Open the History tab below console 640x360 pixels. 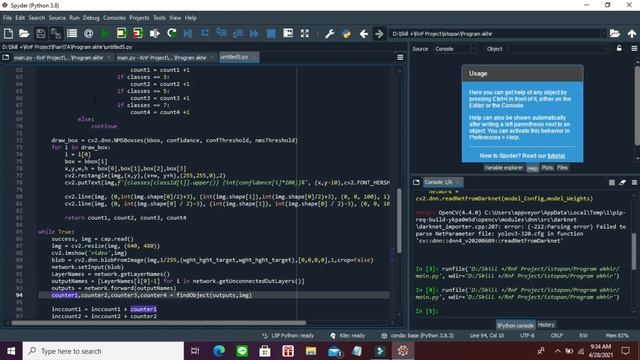[546, 325]
